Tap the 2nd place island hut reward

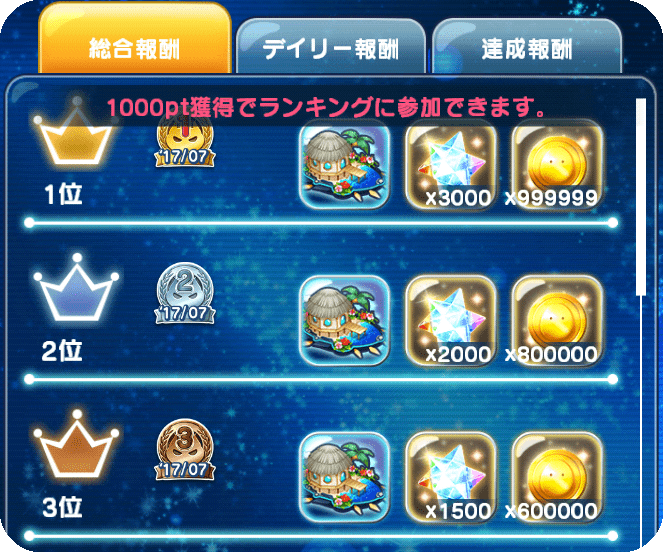[x=345, y=321]
